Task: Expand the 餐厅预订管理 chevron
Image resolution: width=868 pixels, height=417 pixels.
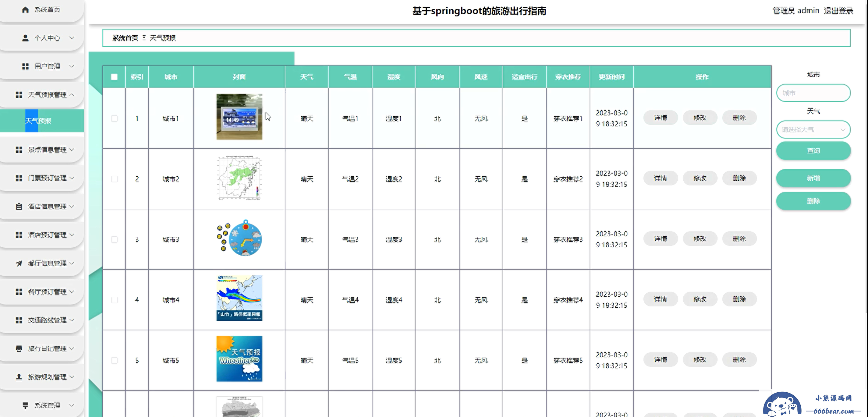Action: (71, 292)
